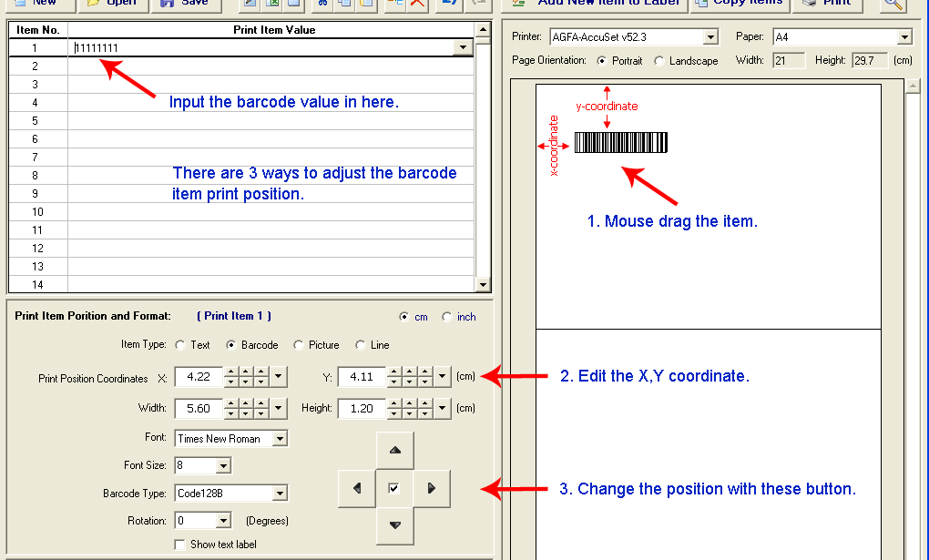
Task: Enable the Show text label checkbox
Action: coord(180,545)
